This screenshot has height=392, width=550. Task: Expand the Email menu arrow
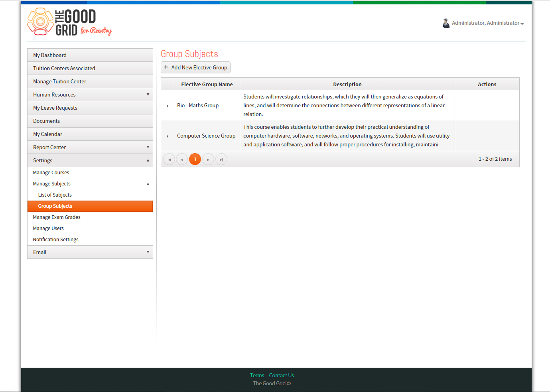[148, 252]
